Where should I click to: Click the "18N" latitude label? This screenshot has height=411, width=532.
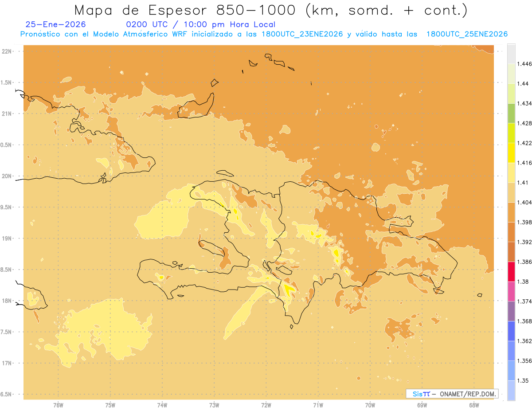click(6, 301)
